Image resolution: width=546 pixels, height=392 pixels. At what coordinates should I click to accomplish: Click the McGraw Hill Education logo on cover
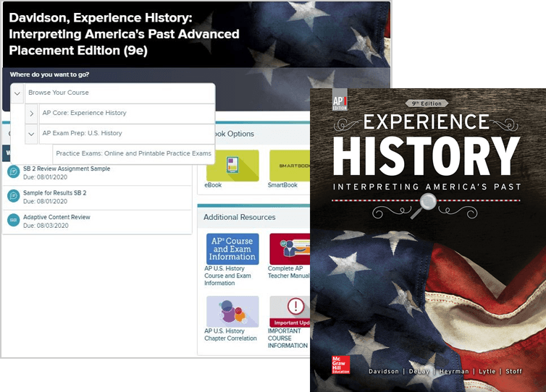[340, 365]
